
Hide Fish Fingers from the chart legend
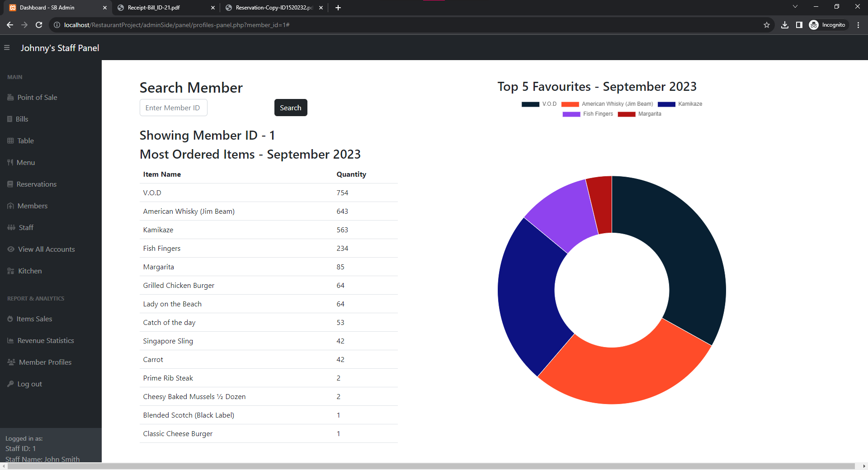click(588, 114)
